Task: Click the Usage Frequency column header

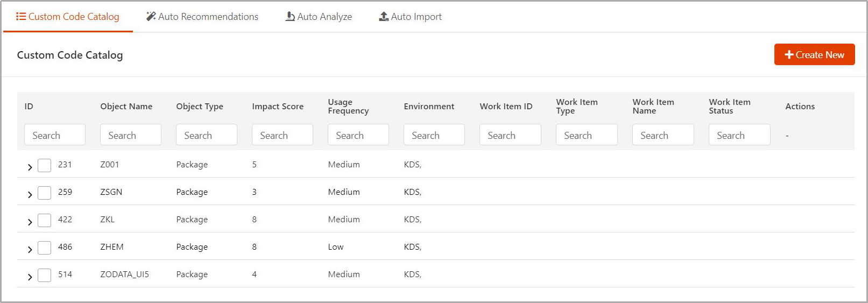Action: tap(348, 107)
